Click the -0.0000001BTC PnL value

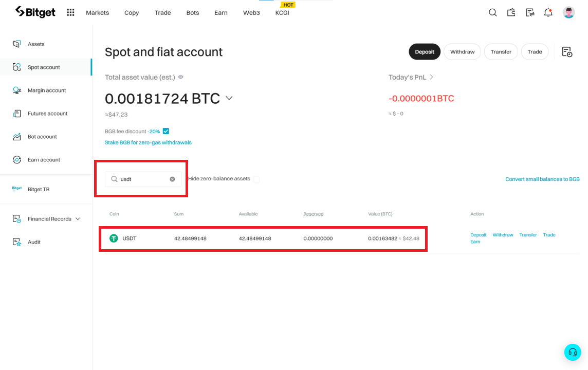pos(421,98)
